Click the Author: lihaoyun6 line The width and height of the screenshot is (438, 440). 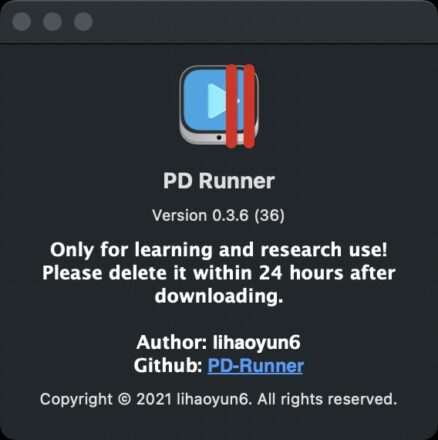tap(219, 343)
